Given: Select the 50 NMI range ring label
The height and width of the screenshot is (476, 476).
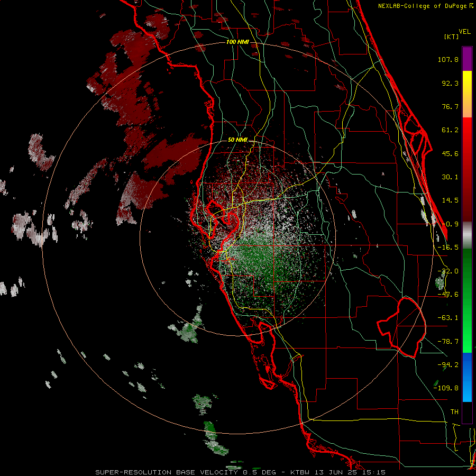Looking at the screenshot, I should pyautogui.click(x=237, y=140).
